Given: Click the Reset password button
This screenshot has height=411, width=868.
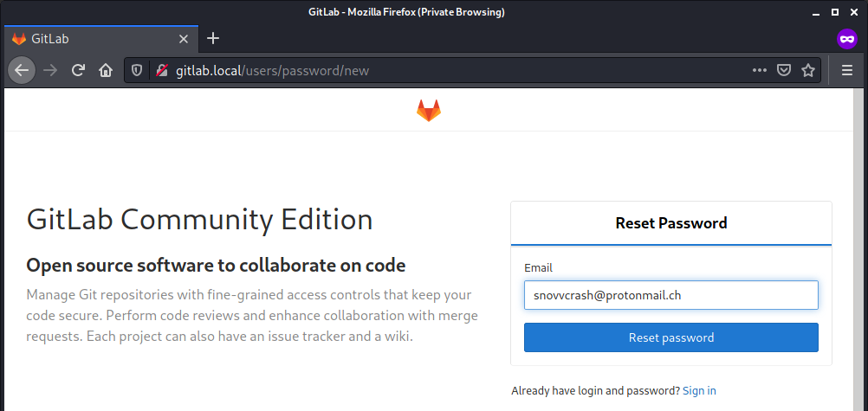Looking at the screenshot, I should (671, 337).
